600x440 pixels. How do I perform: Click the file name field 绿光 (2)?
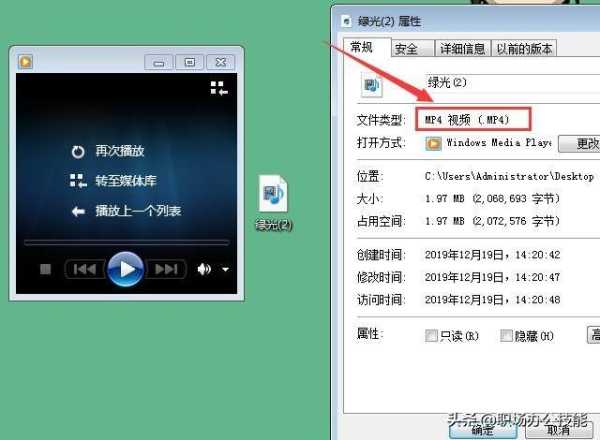tap(513, 83)
